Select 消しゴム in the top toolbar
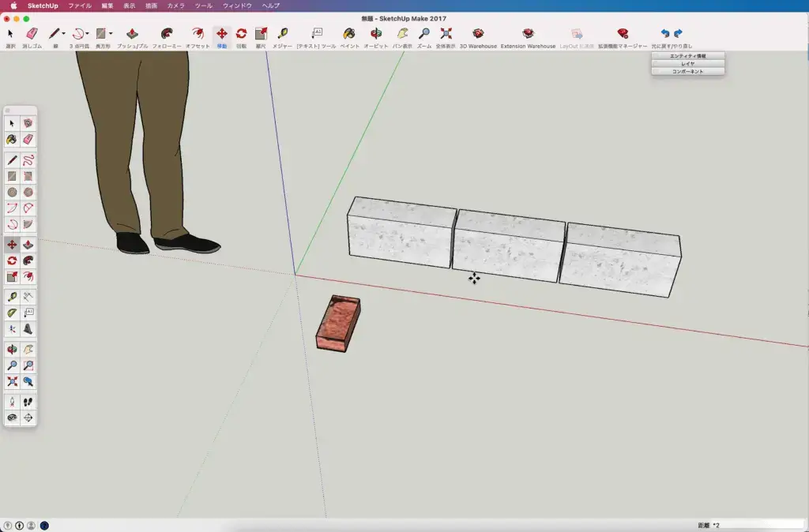809x532 pixels. [32, 38]
